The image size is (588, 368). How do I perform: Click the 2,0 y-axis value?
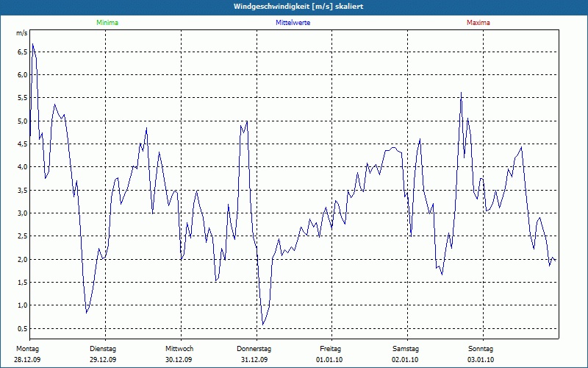(x=23, y=259)
